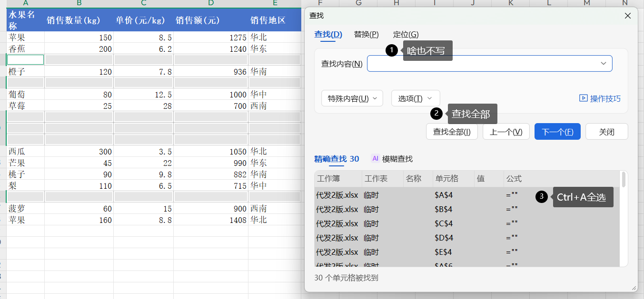
Task: Expand the 查找内容 dropdown arrow
Action: point(604,63)
